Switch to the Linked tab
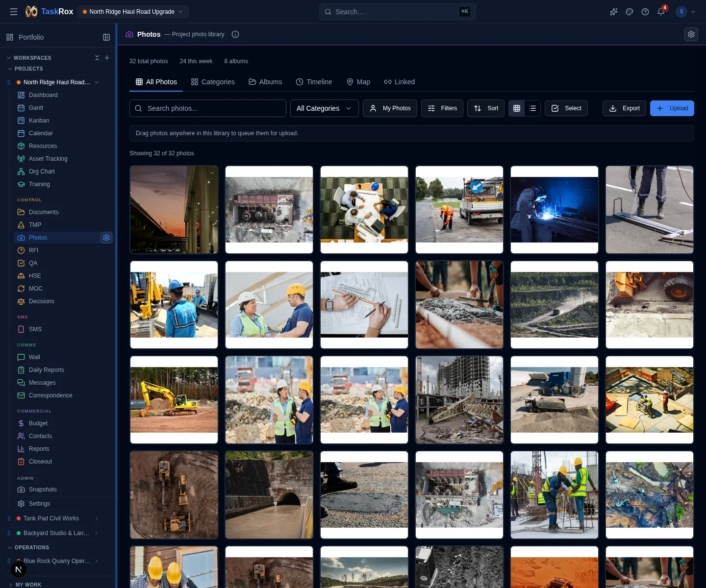Image resolution: width=706 pixels, height=588 pixels. (400, 82)
